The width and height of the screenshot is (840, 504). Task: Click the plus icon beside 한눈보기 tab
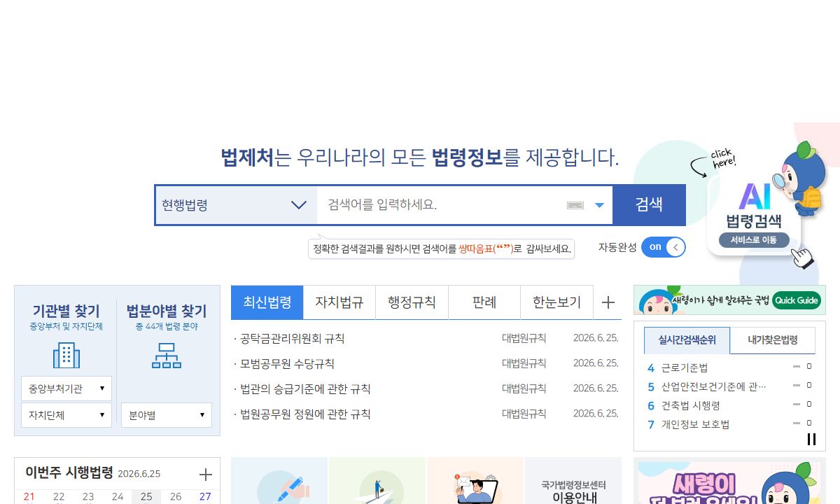point(608,302)
